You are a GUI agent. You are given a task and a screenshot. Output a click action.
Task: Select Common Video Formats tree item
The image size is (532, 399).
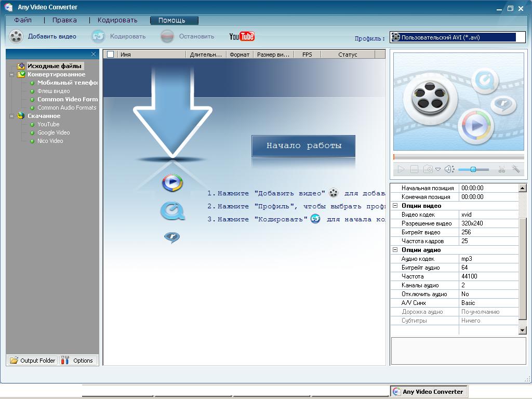67,99
